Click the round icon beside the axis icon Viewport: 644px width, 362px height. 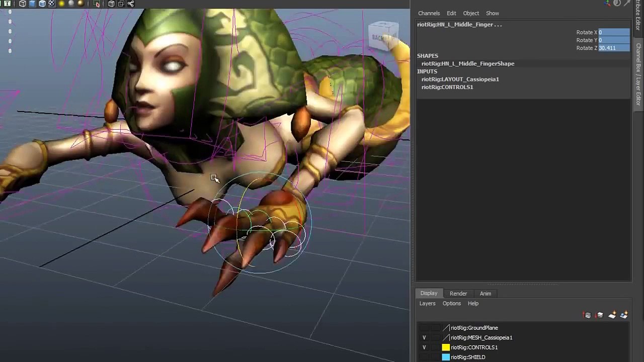[x=617, y=3]
